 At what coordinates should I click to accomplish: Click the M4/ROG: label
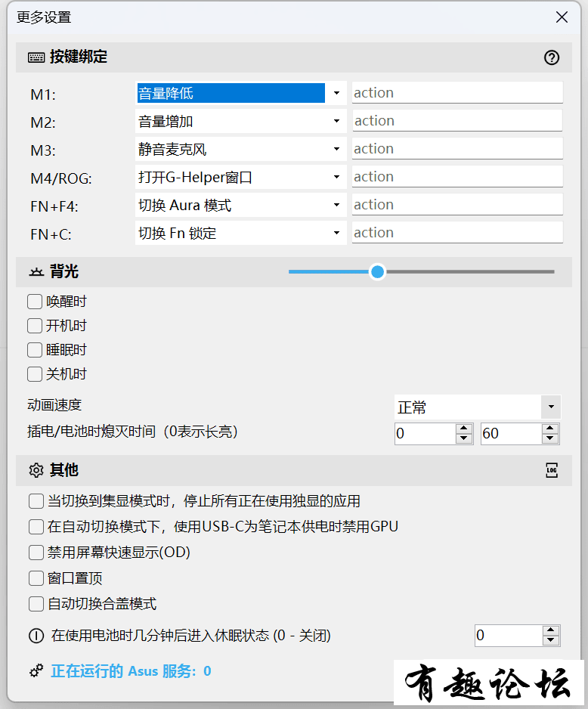(x=61, y=178)
